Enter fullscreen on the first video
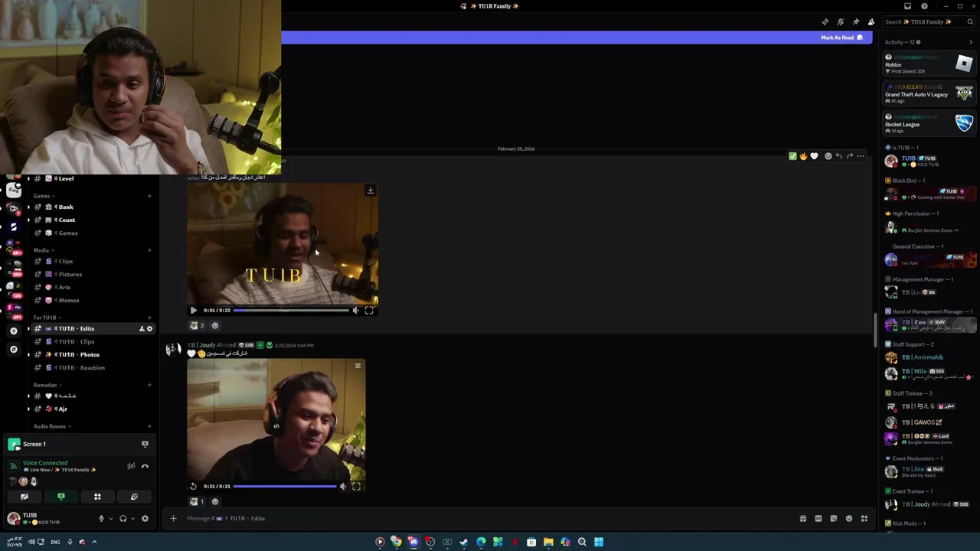Image resolution: width=980 pixels, height=551 pixels. coord(369,311)
